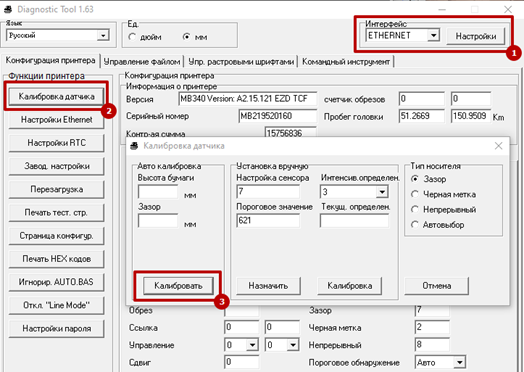Open the Интерфейс ETHERNET dropdown
The image size is (524, 372).
[x=433, y=35]
